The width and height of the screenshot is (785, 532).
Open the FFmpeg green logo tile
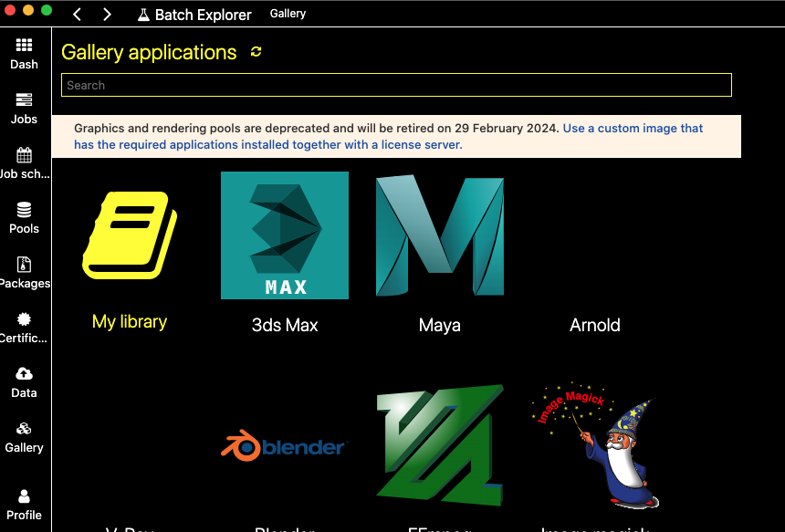pyautogui.click(x=440, y=445)
